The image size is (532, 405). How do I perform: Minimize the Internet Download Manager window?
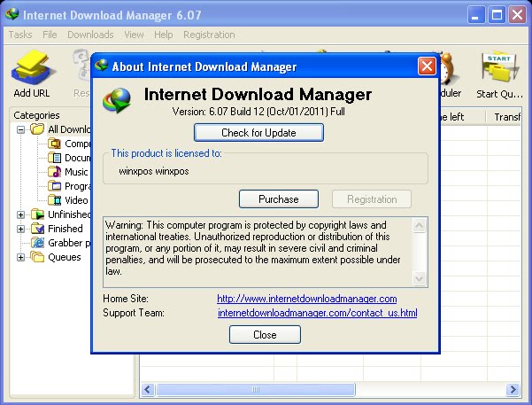[476, 15]
